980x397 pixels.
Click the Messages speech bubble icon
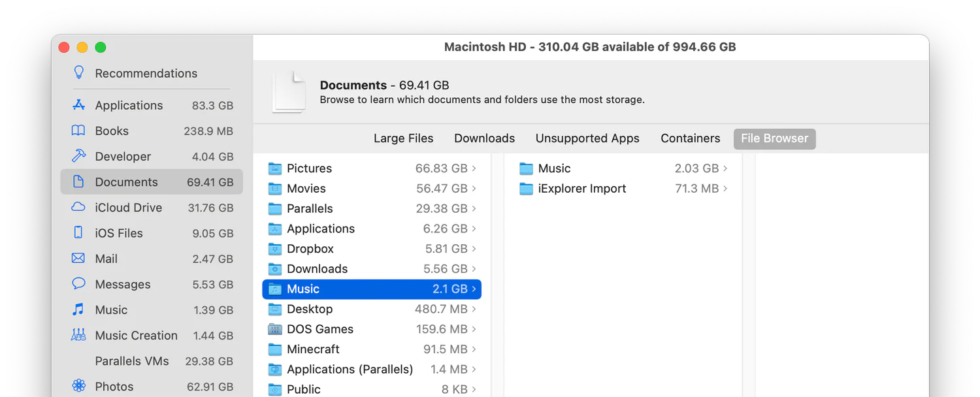coord(78,283)
